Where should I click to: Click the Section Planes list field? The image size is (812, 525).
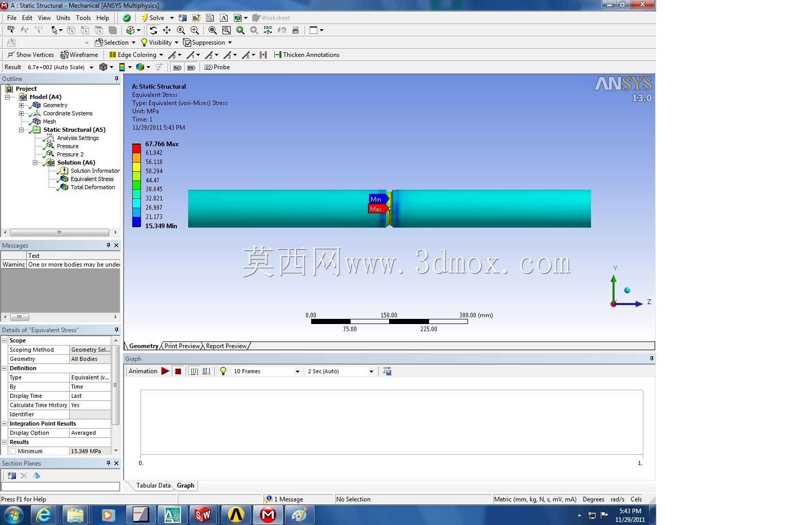click(x=60, y=486)
